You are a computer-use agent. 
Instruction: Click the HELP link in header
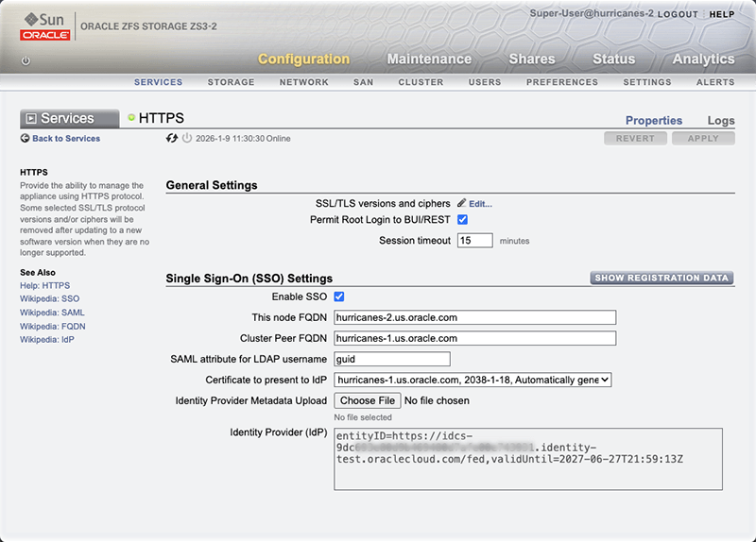(722, 14)
